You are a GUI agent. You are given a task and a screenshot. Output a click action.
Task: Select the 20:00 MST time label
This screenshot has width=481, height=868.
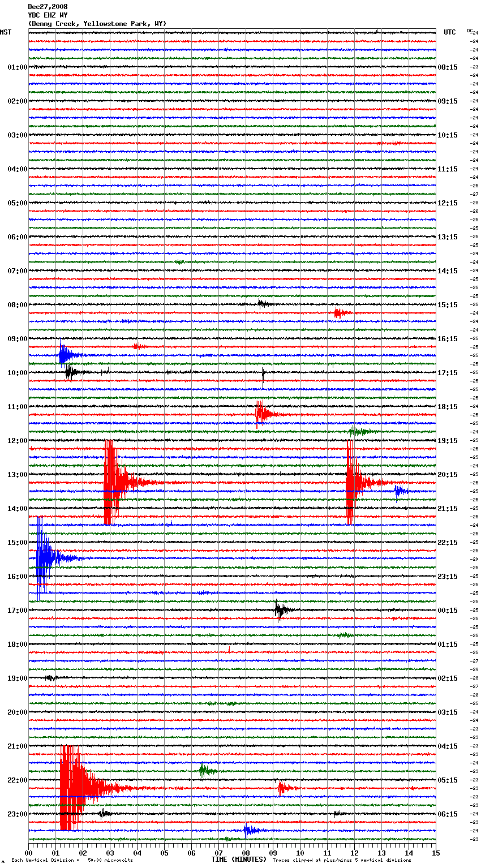point(18,712)
